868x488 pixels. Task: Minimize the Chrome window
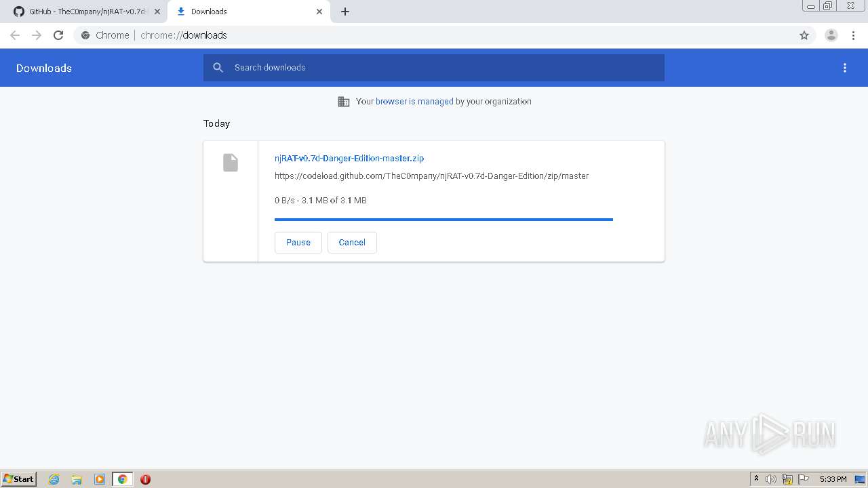(x=811, y=6)
